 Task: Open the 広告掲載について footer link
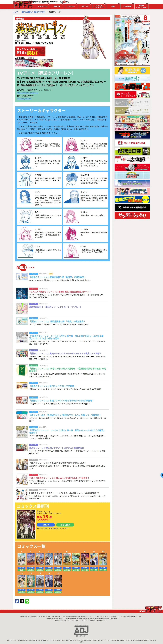click(115, 616)
